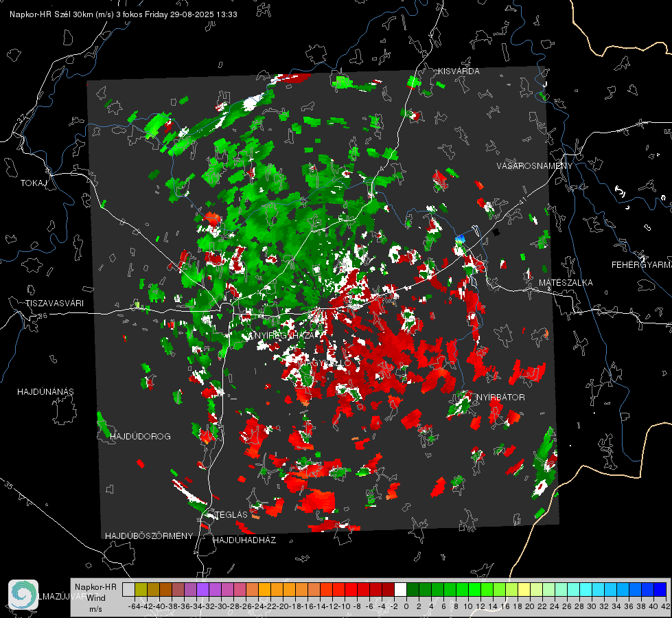The image size is (672, 618).
Task: Pick the light gray swatch at legend start
Action: pos(128,589)
